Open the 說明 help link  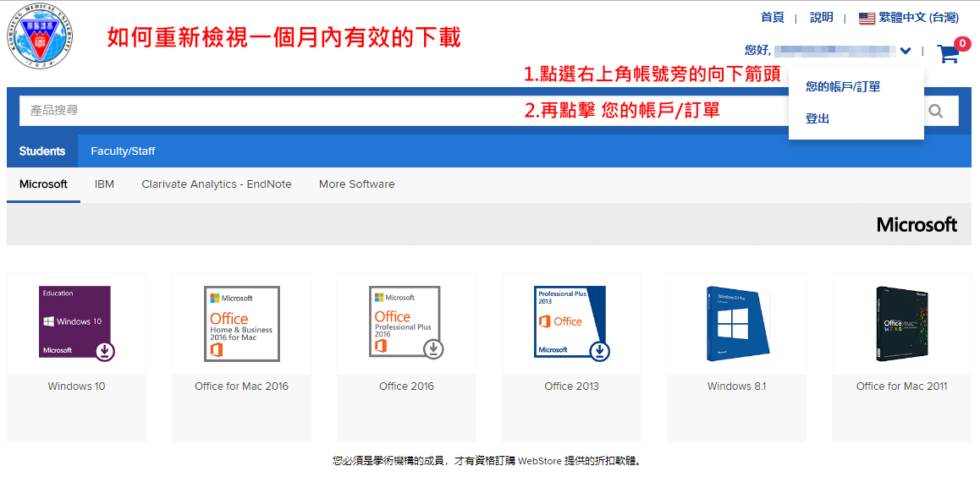coord(821,18)
